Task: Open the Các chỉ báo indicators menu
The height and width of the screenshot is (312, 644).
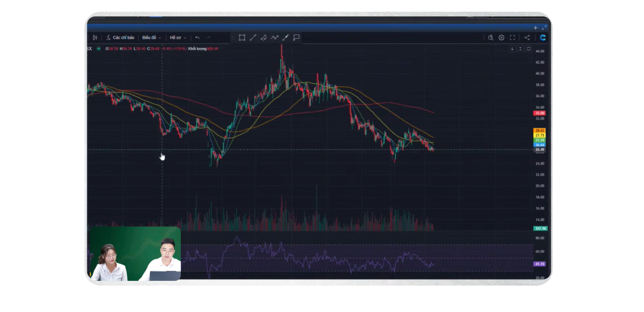Action: click(120, 37)
